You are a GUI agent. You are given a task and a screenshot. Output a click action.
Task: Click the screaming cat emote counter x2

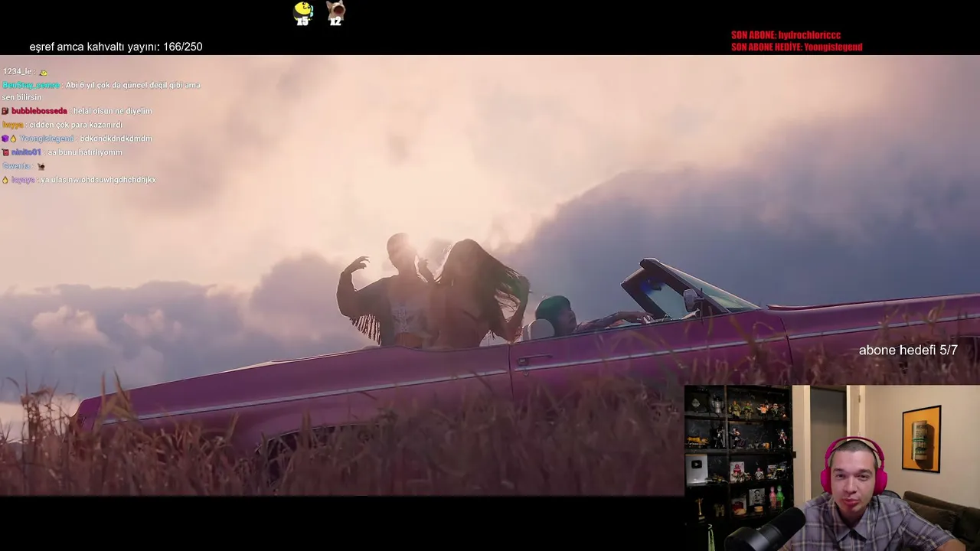(335, 13)
